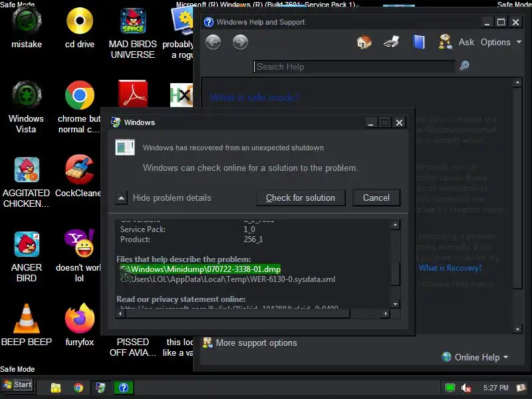Screen dimensions: 532x399
Task: Cancel the Windows recovery dialog
Action: click(x=376, y=198)
